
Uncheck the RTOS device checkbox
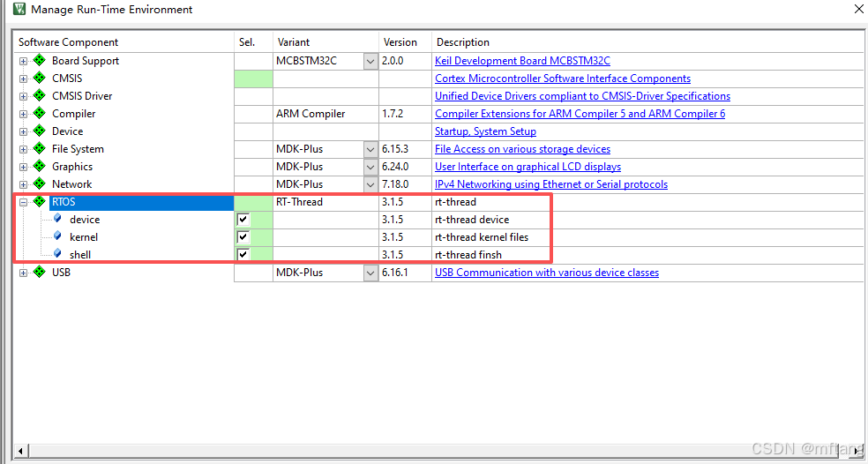click(243, 220)
